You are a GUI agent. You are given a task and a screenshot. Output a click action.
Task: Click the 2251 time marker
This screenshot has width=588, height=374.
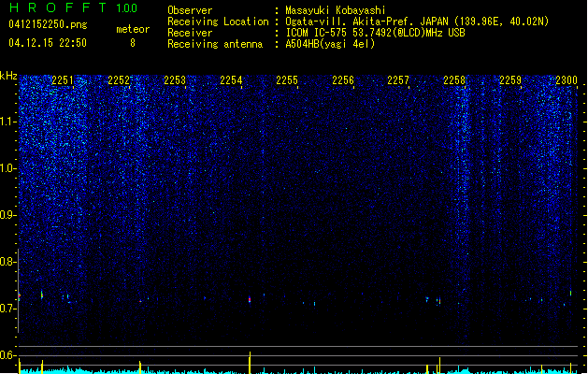tap(63, 80)
